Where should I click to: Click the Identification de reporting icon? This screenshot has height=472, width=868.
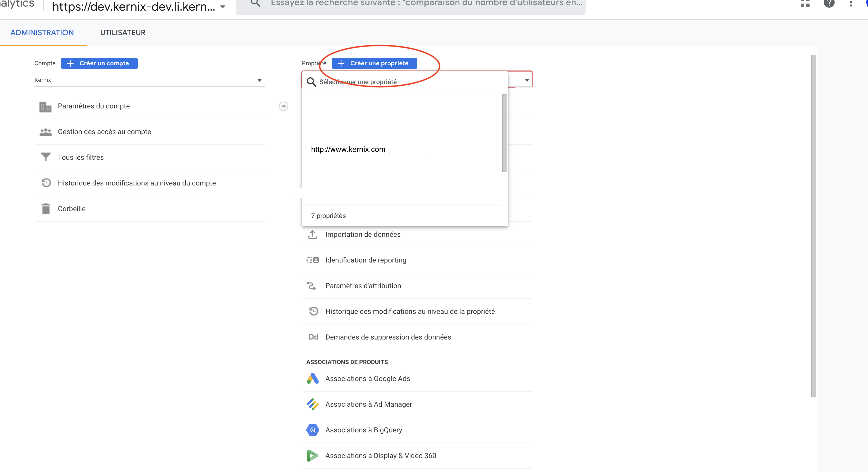coord(312,260)
